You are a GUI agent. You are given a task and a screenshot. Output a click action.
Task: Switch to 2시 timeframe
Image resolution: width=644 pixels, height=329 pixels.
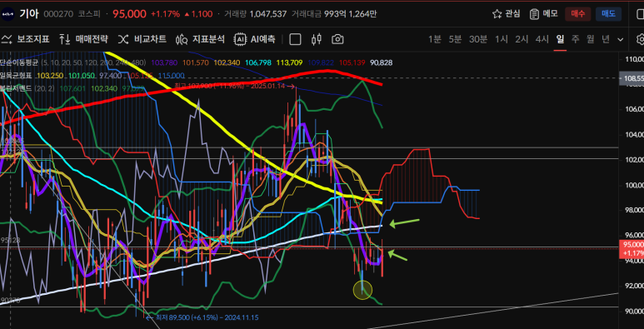(522, 39)
